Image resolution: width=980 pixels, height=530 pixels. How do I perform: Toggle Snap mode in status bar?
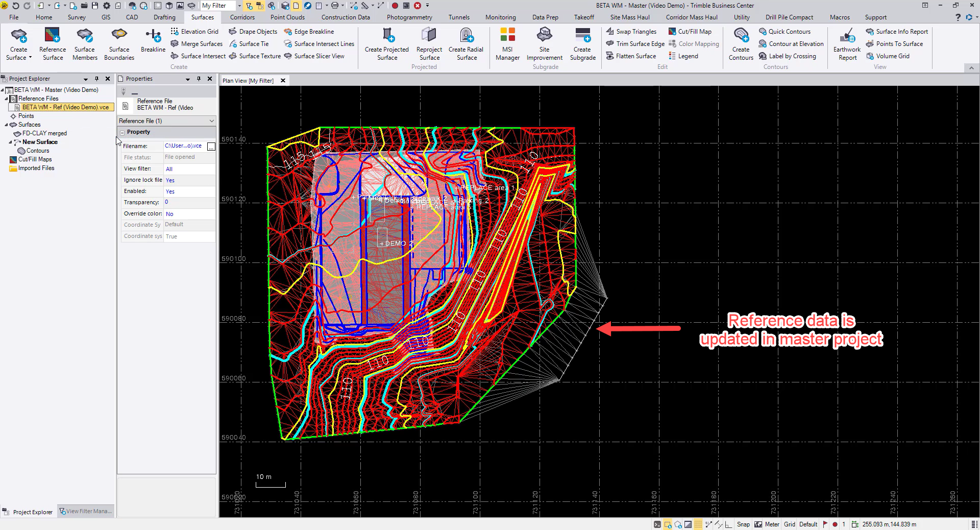[x=743, y=524]
